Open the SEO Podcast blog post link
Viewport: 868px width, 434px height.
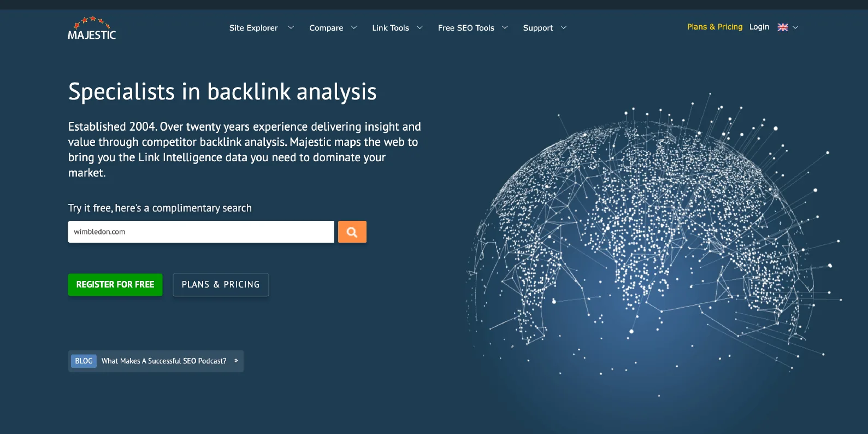(164, 361)
